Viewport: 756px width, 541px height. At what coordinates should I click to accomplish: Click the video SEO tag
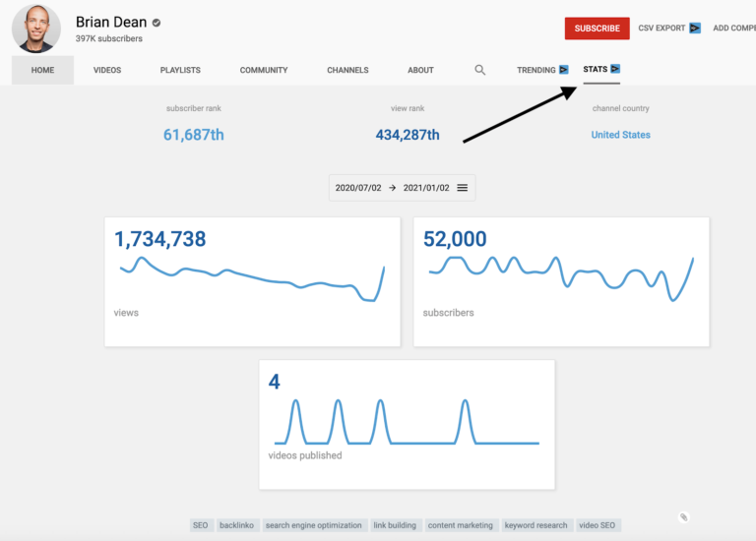598,525
